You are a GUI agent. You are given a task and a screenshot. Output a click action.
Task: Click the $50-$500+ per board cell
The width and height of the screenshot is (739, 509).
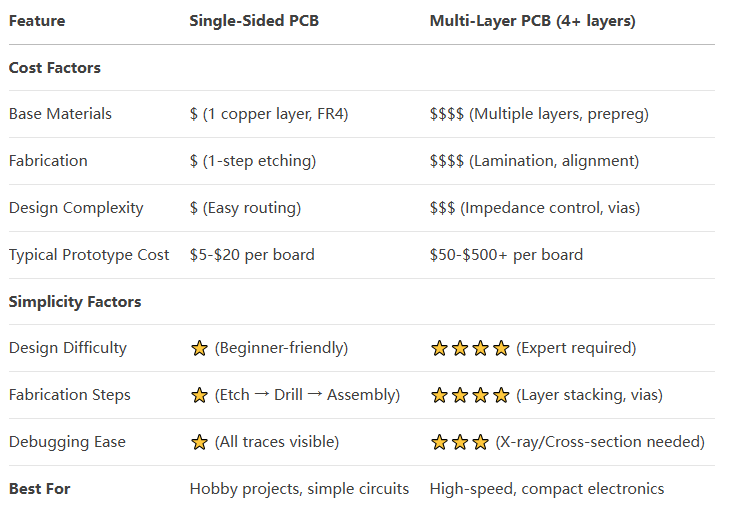point(506,254)
